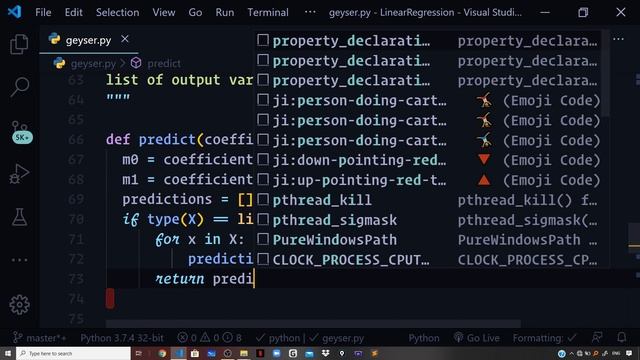Open the Terminal menu
The height and width of the screenshot is (360, 640).
click(x=268, y=12)
